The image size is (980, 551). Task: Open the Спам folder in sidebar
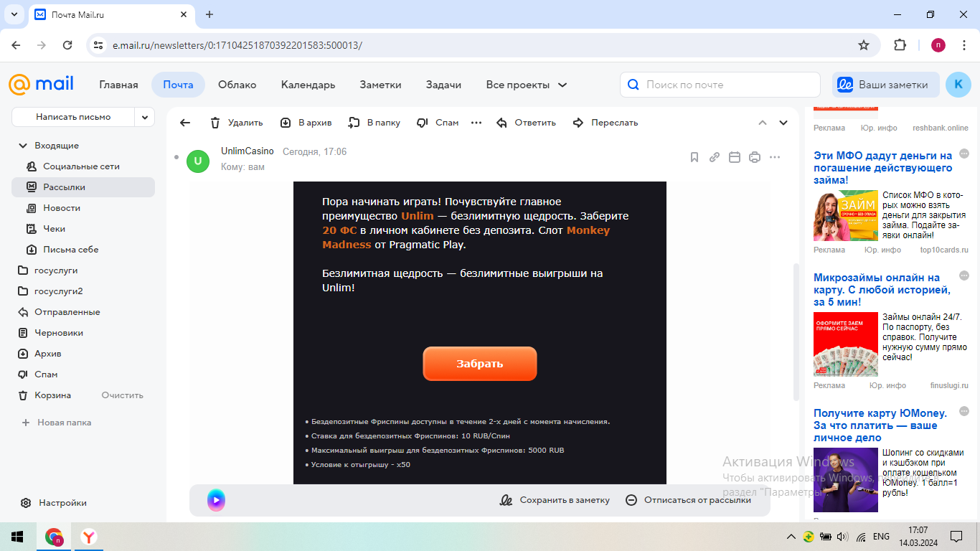pos(83,375)
